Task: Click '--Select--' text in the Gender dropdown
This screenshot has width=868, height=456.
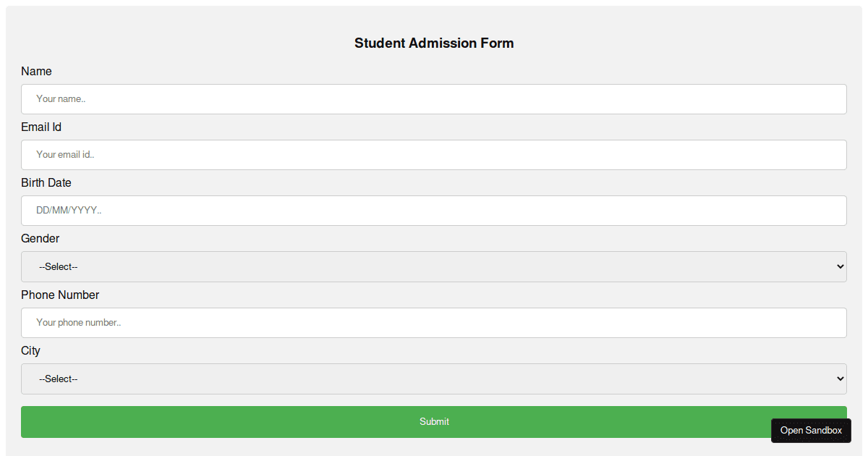Action: (59, 267)
